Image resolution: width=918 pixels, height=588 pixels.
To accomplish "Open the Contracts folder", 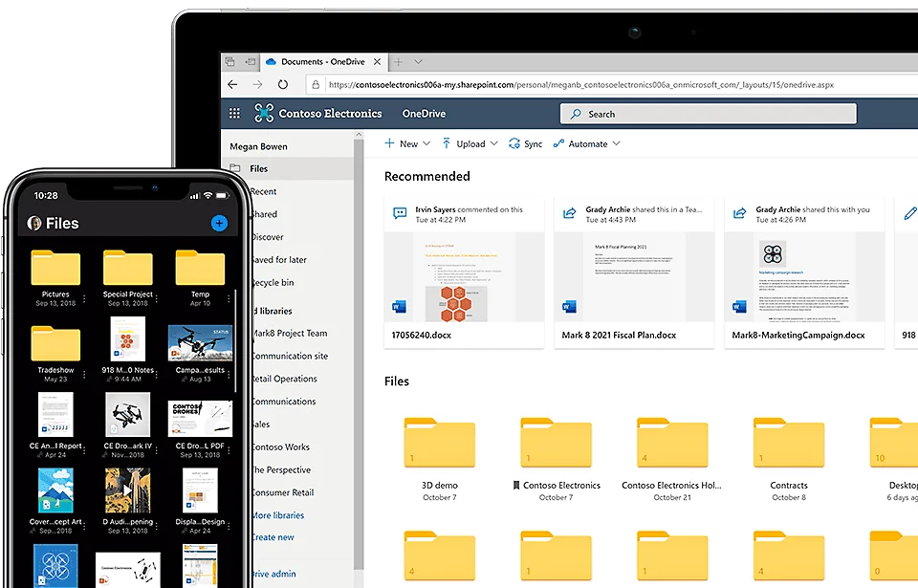I will 789,442.
